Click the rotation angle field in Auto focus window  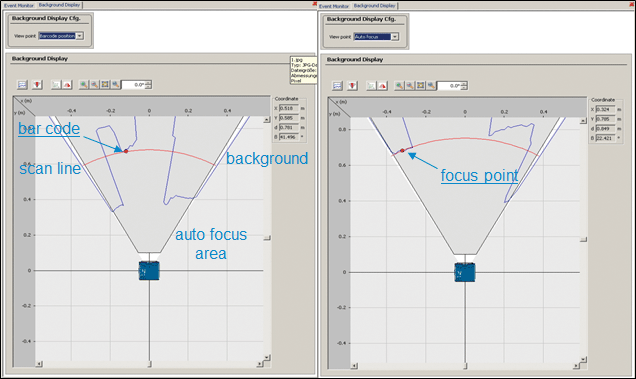(x=449, y=86)
